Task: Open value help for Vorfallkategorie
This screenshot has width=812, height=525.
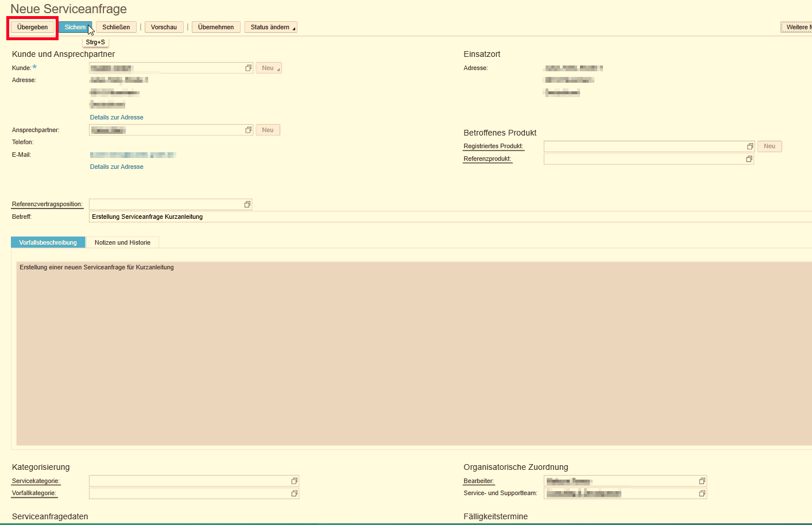Action: coord(295,493)
